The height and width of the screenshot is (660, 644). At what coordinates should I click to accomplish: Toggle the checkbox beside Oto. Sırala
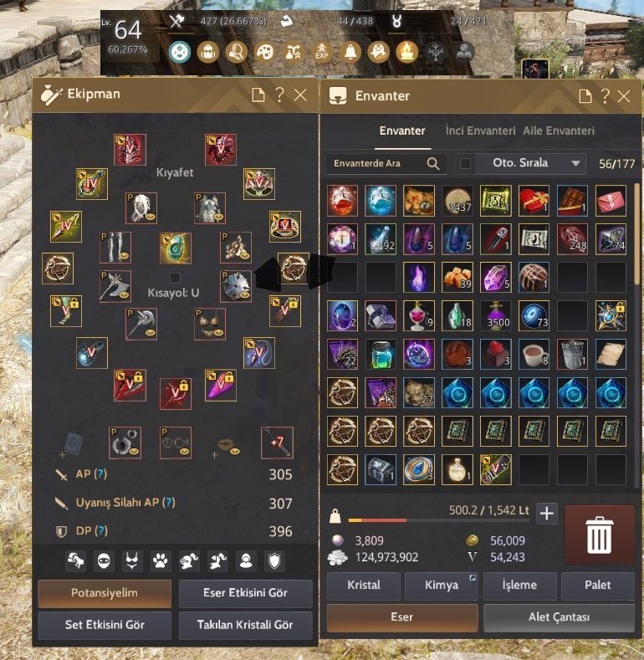[466, 163]
